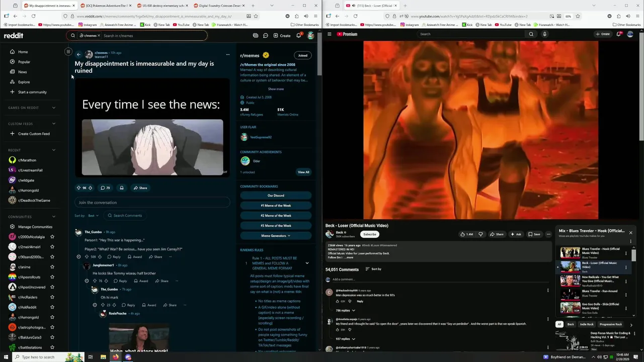The height and width of the screenshot is (362, 644).
Task: Collapse the Communities section
Action: pos(54,217)
